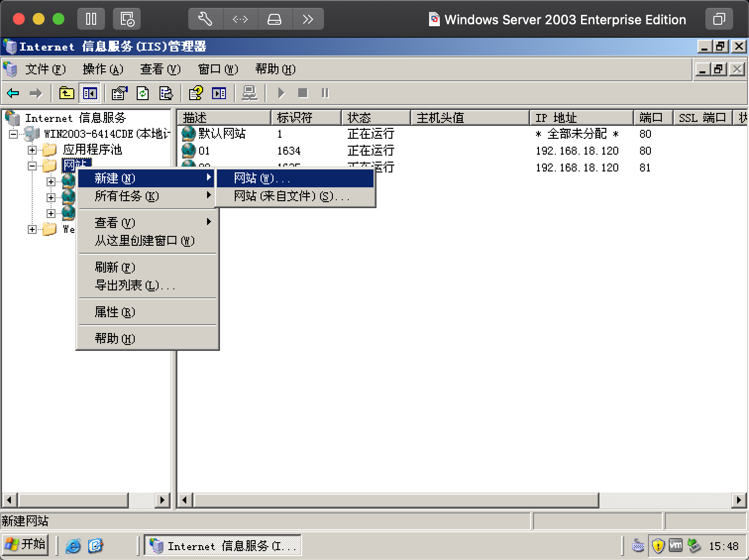Sort by the IP 地址 column header
This screenshot has height=560, width=749.
[582, 117]
